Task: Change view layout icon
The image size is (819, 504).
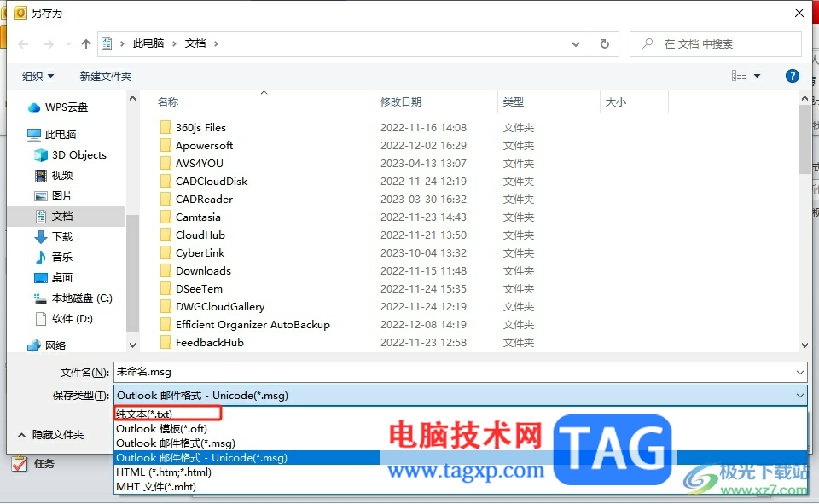Action: [x=739, y=76]
